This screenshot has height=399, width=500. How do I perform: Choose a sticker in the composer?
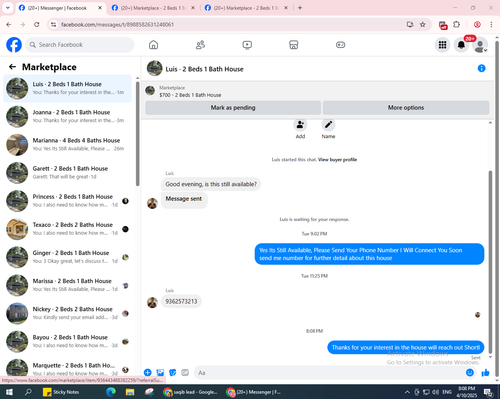click(173, 372)
